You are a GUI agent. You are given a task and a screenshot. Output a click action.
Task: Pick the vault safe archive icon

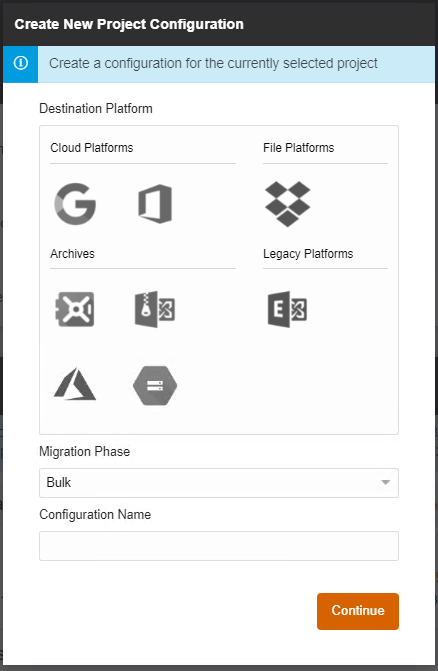click(x=75, y=309)
